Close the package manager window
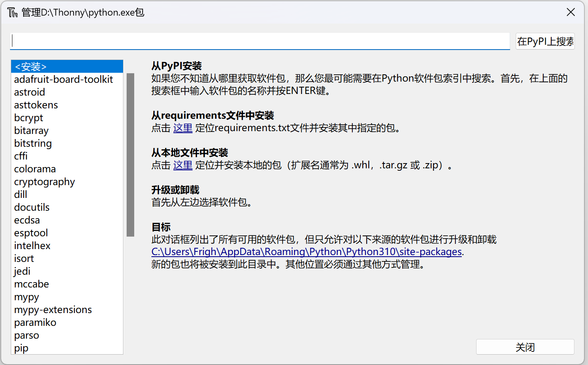588x365 pixels. click(570, 12)
